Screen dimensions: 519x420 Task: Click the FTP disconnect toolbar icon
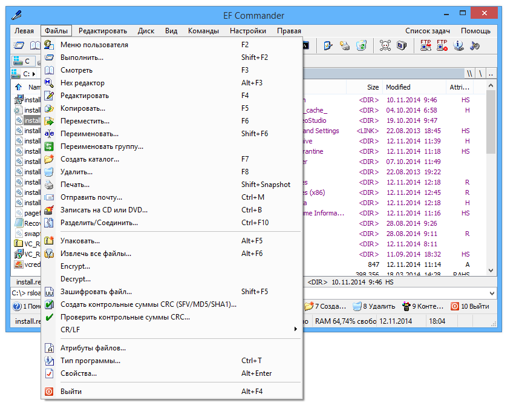click(442, 45)
